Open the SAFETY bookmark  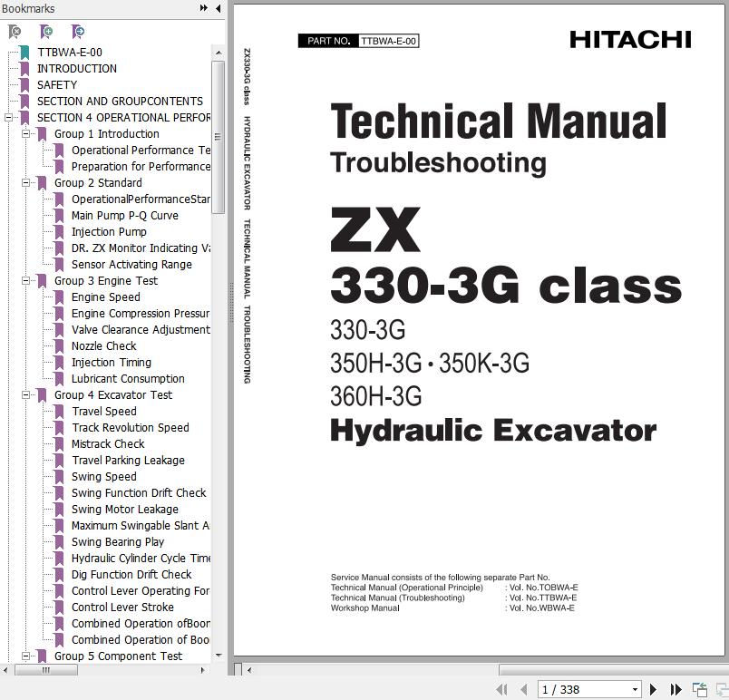coord(57,84)
